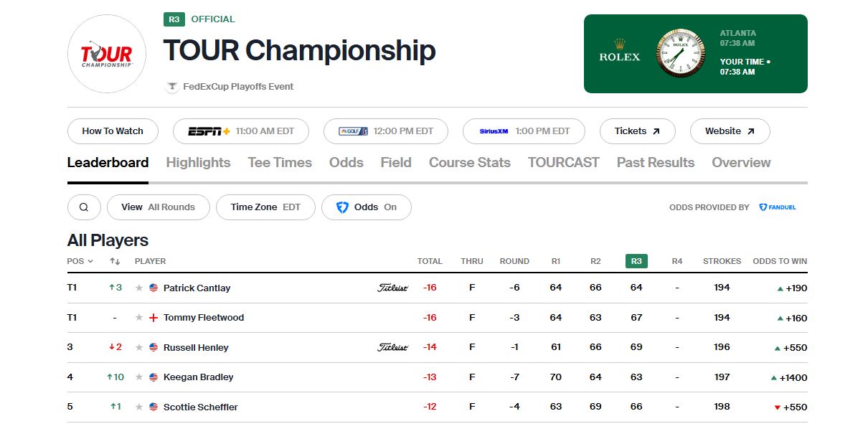Open Tommy Fleetwood player name
868x439 pixels.
point(204,318)
